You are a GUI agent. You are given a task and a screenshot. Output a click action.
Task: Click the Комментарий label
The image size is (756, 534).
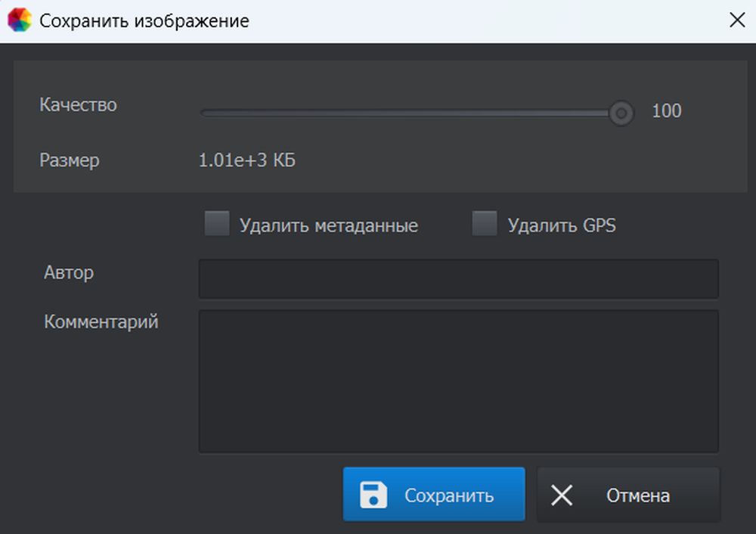(x=101, y=321)
